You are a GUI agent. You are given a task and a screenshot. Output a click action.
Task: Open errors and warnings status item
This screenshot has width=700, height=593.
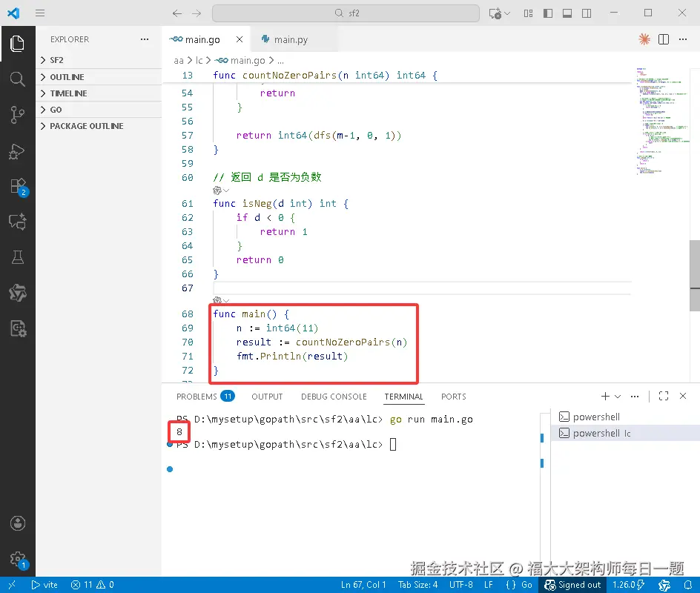(93, 585)
